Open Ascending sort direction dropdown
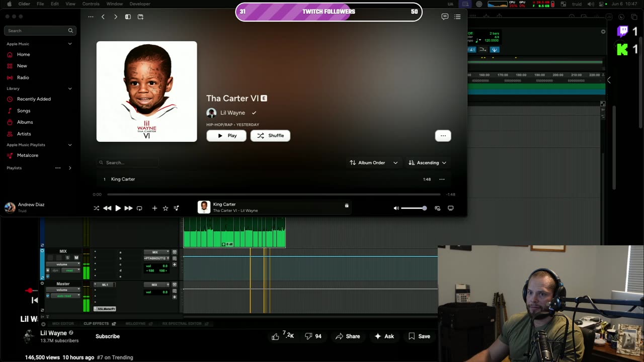The height and width of the screenshot is (362, 644). coord(427,162)
